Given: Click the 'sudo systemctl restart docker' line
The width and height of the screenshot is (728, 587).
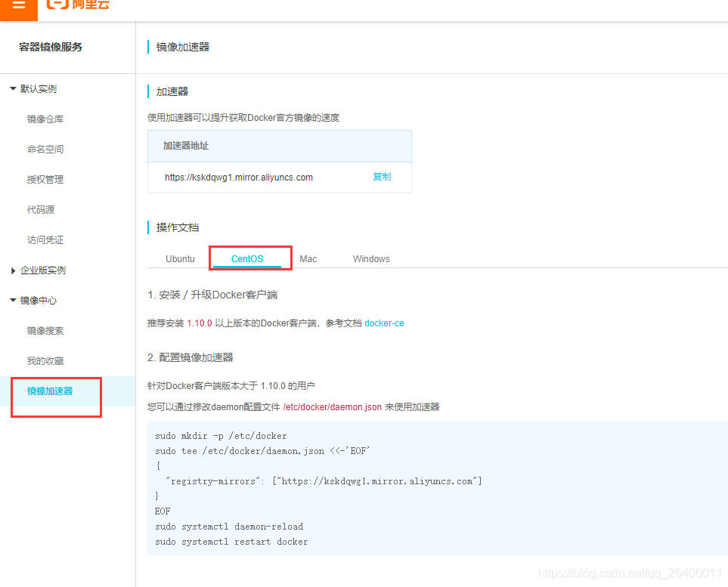Looking at the screenshot, I should coord(231,542).
